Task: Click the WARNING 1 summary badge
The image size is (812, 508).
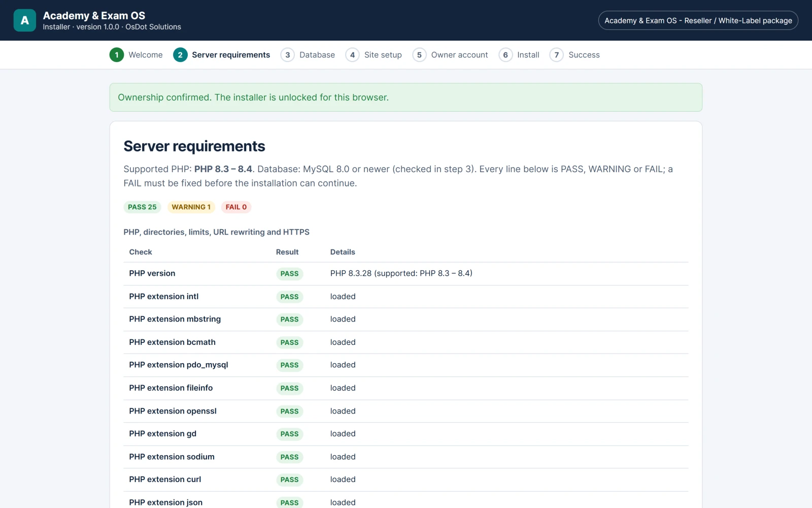Action: click(x=191, y=207)
